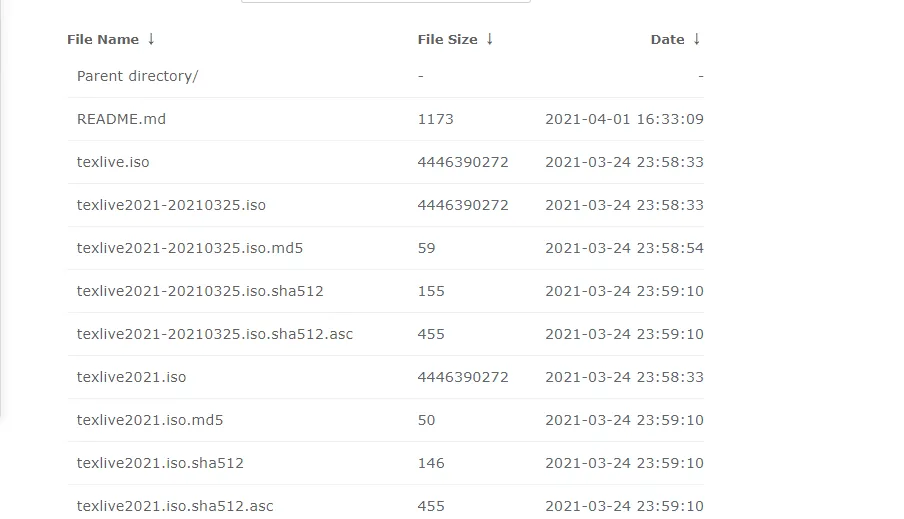Open Parent directory link
Viewport: 904px width, 519px height.
[138, 76]
